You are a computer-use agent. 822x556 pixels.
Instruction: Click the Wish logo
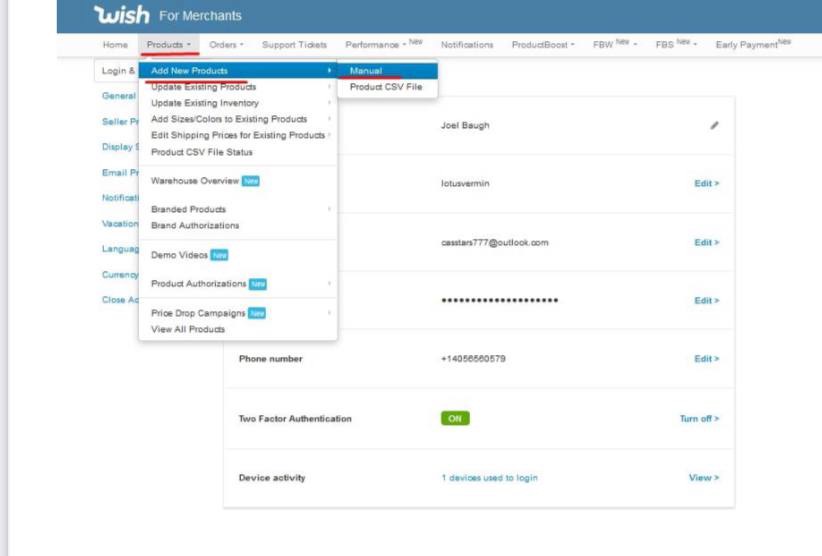click(122, 15)
